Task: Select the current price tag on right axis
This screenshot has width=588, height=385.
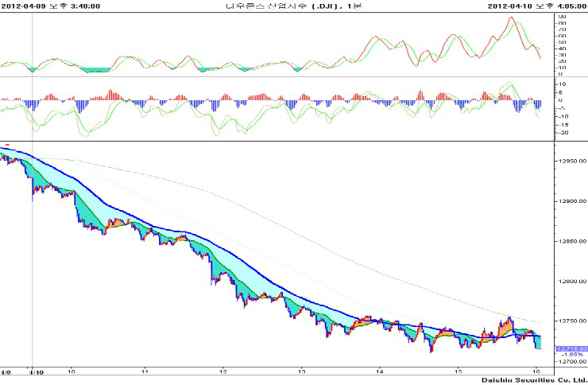Action: 571,348
